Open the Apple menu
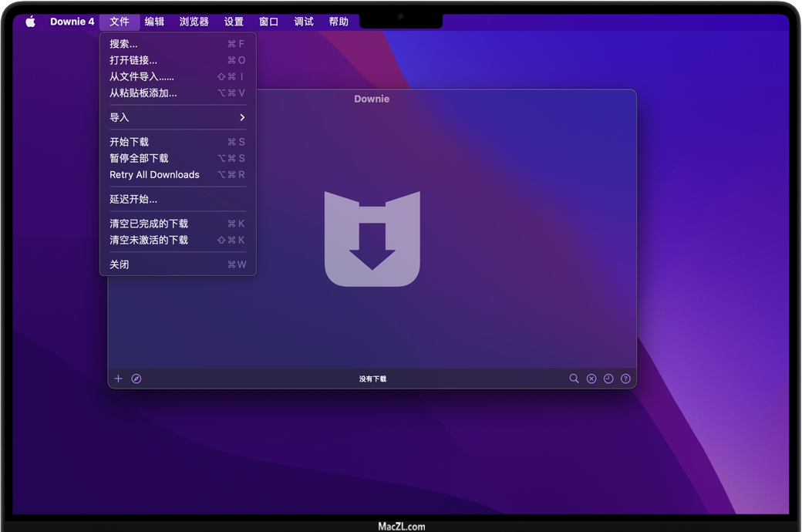Viewport: 802px width, 532px height. click(x=31, y=22)
